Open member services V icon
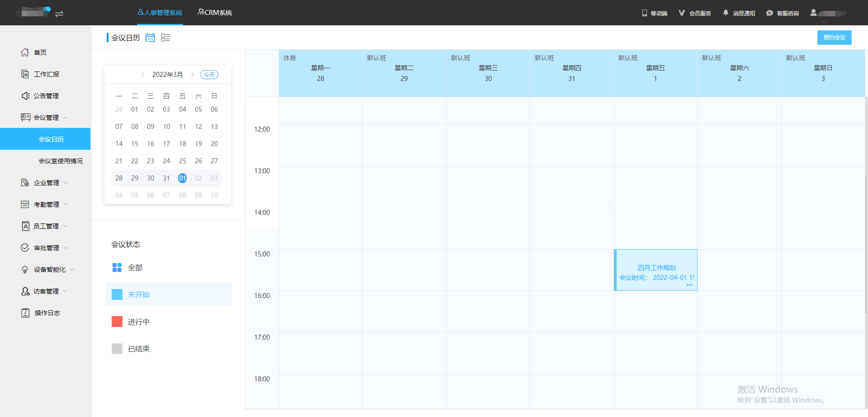Screen dimensions: 868x417 coord(682,13)
